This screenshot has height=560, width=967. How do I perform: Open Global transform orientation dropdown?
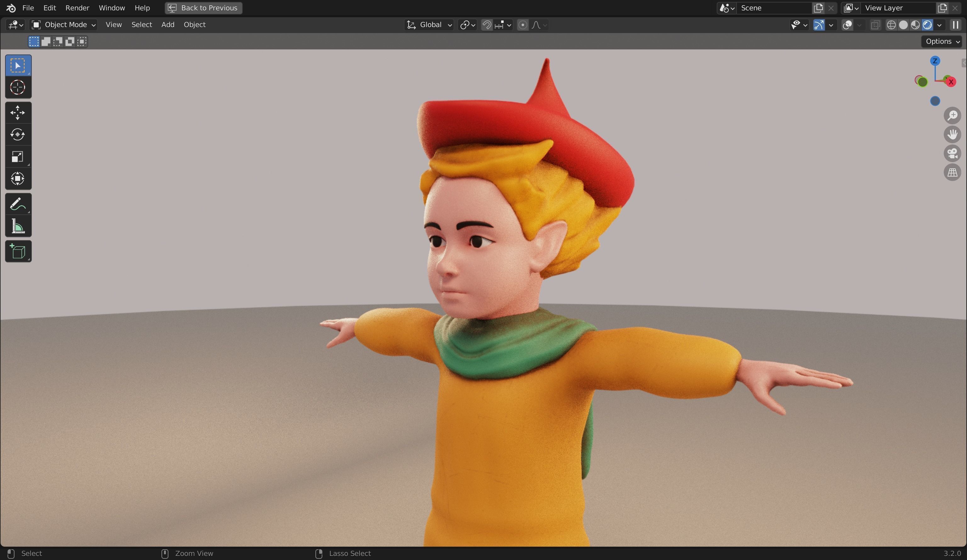pyautogui.click(x=429, y=25)
